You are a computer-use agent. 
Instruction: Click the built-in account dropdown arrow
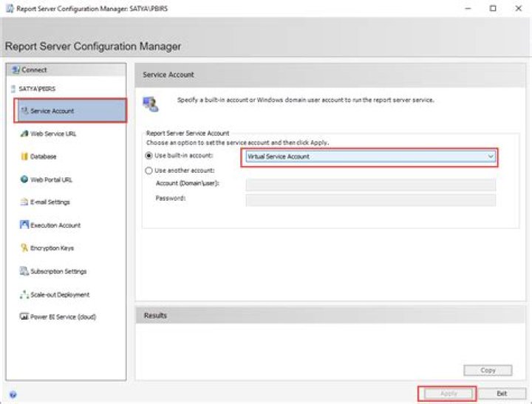pyautogui.click(x=491, y=157)
